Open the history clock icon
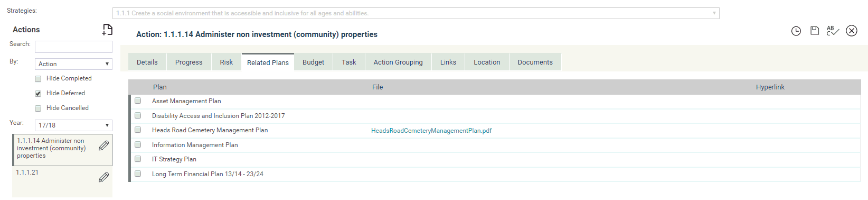 click(796, 31)
